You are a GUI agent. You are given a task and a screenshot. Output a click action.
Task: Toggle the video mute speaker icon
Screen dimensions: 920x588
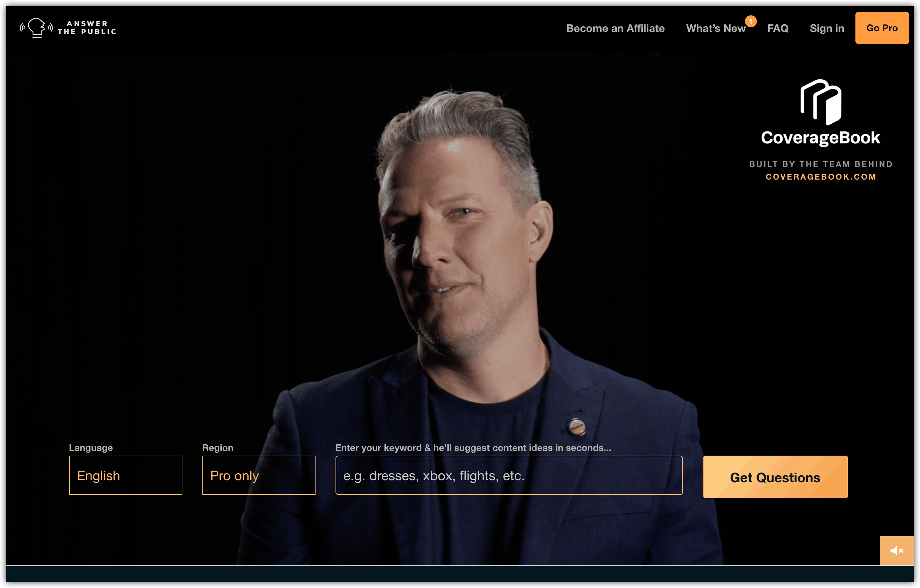(x=897, y=550)
